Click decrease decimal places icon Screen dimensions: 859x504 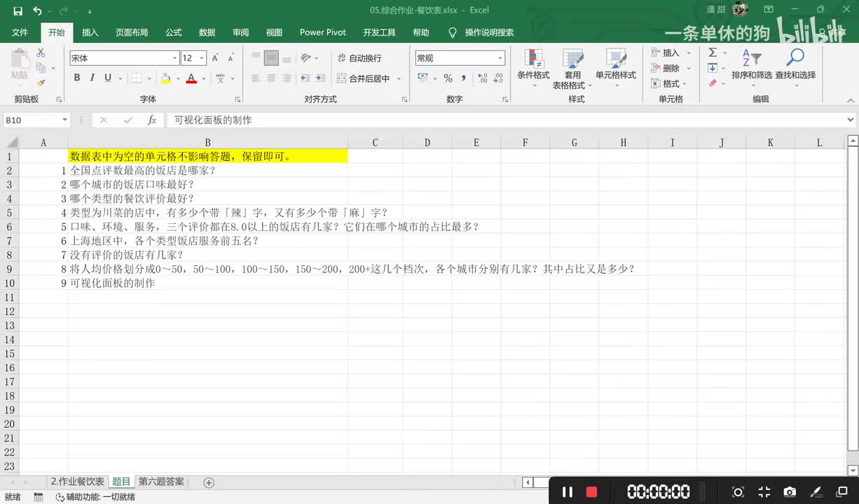(500, 78)
